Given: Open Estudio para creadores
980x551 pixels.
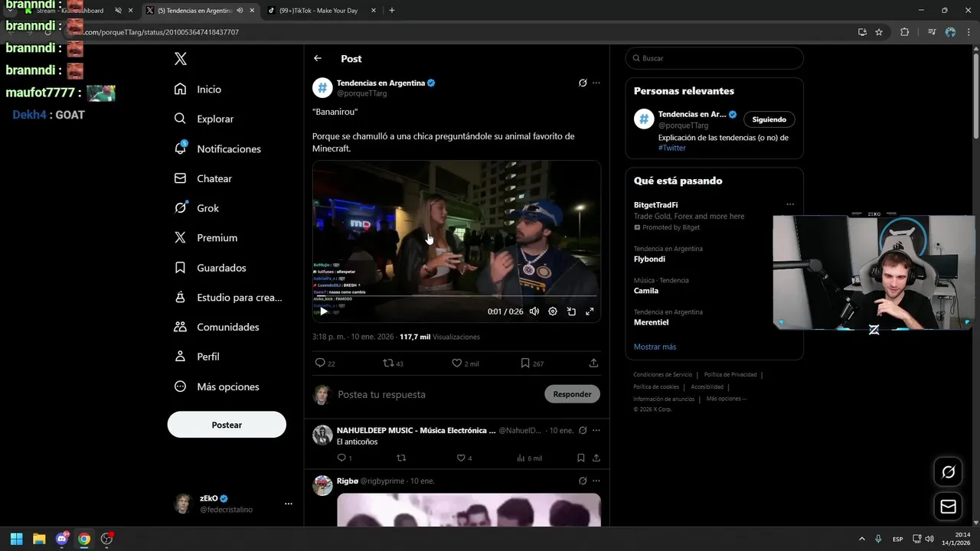Looking at the screenshot, I should point(228,297).
